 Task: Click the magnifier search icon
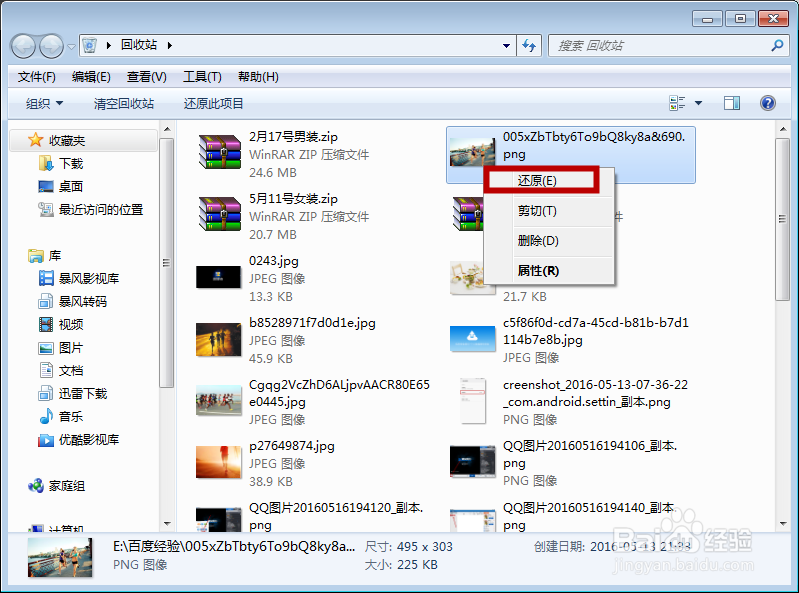(x=777, y=46)
